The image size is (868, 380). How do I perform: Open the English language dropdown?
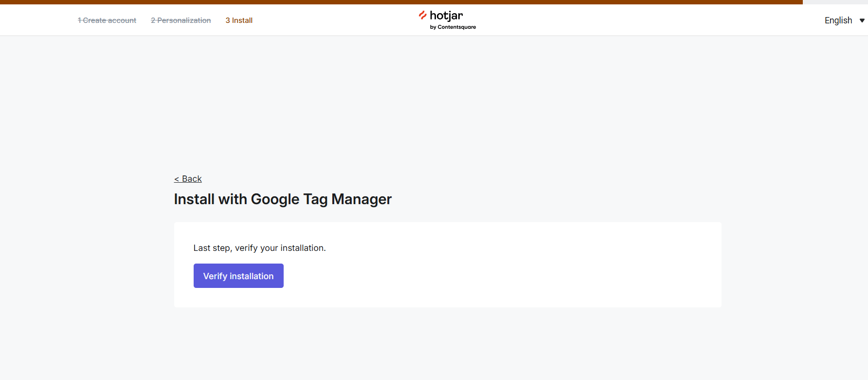[844, 20]
